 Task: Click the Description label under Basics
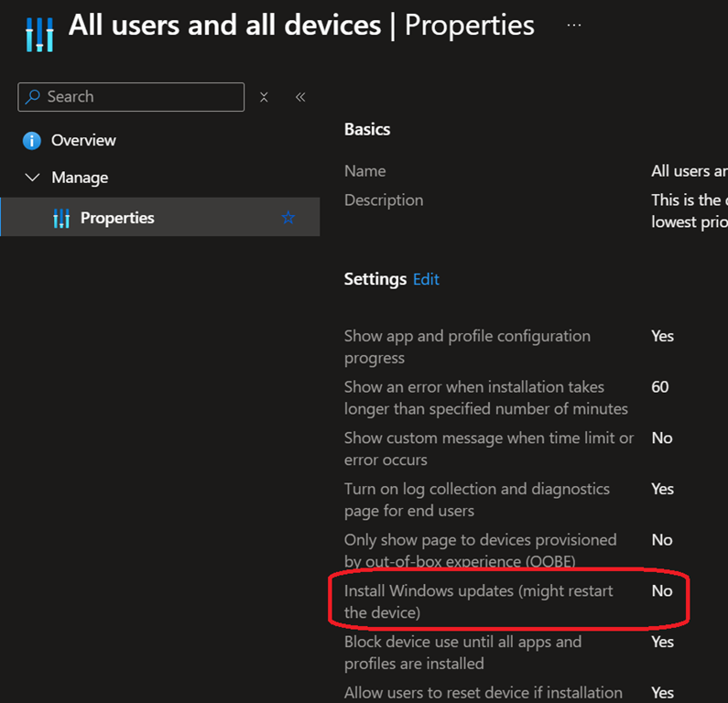point(384,200)
